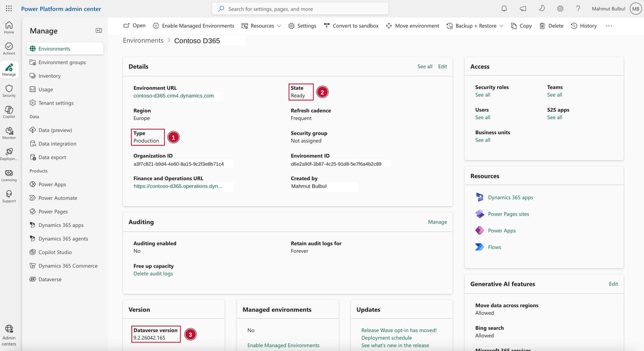Viewport: 644px width, 351px height.
Task: Open the toolbar more options ellipsis
Action: pyautogui.click(x=609, y=26)
